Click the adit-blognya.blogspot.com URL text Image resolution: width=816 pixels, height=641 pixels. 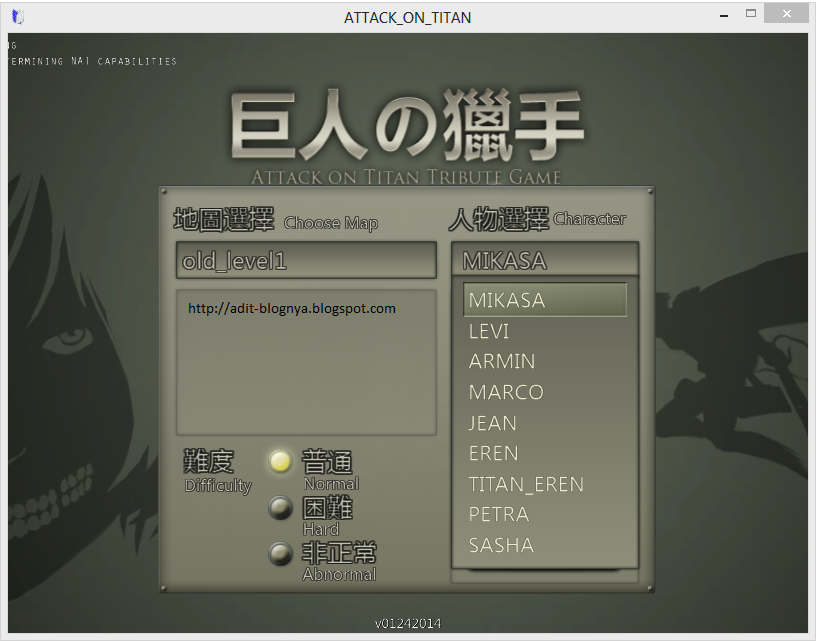pyautogui.click(x=292, y=309)
